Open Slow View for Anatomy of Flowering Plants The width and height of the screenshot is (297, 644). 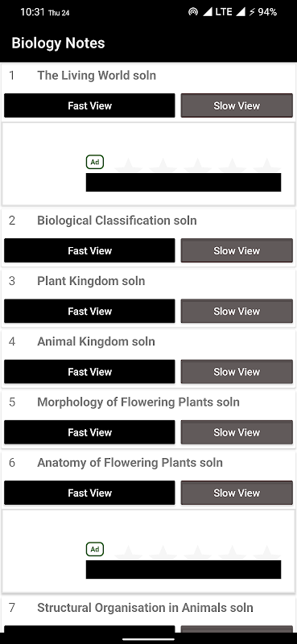click(x=237, y=493)
